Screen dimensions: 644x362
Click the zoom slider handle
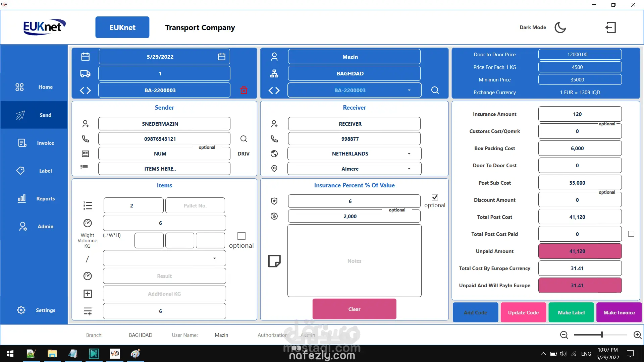tap(602, 335)
